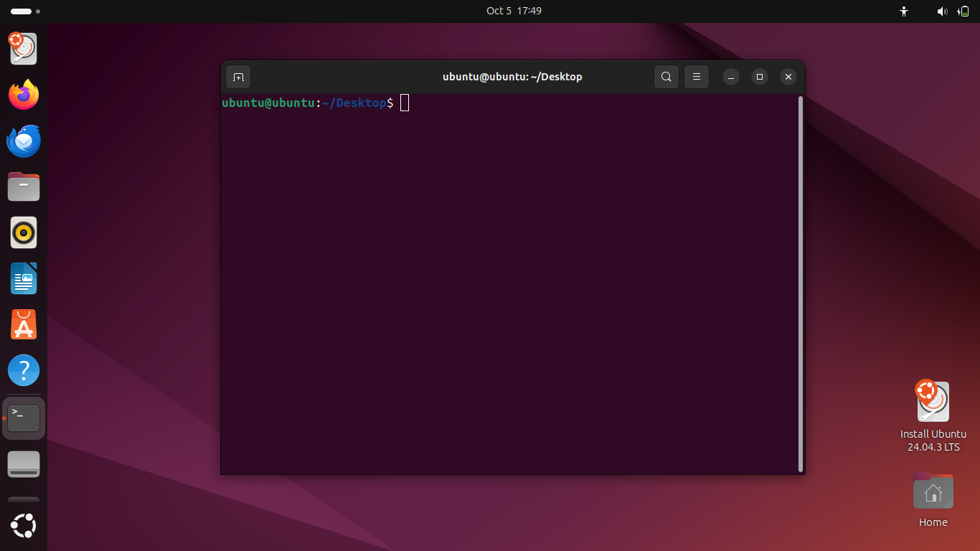The width and height of the screenshot is (980, 551).
Task: Open the terminal hamburger menu
Action: click(x=696, y=77)
